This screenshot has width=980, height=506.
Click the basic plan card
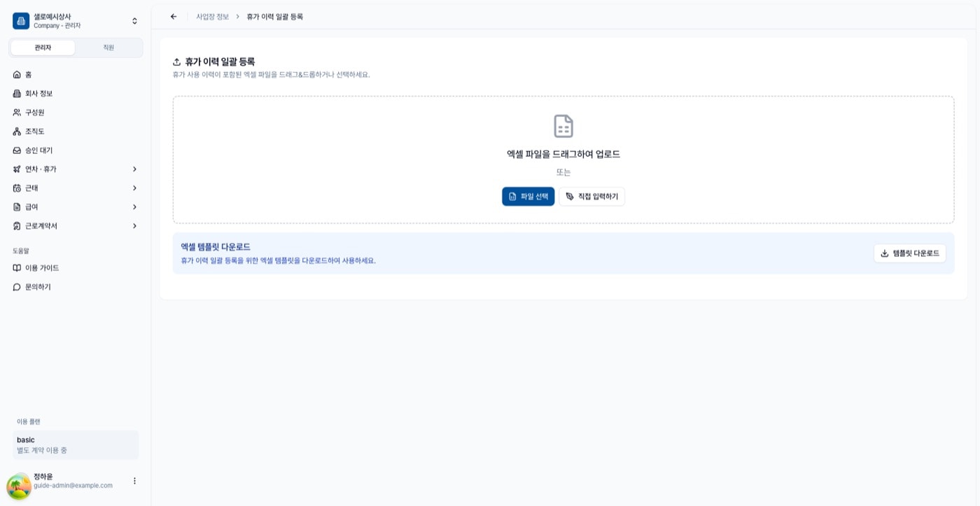pyautogui.click(x=76, y=445)
